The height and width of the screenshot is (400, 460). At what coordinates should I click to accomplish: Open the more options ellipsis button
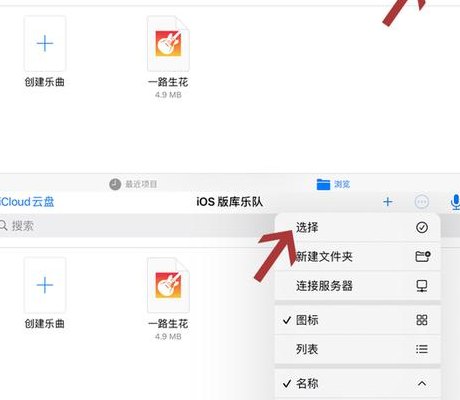[422, 202]
